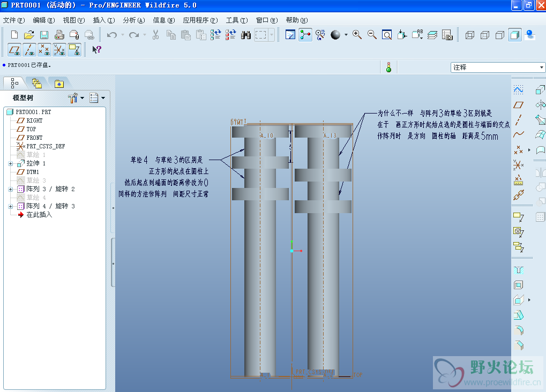Click the hole tool in right toolbar
The height and width of the screenshot is (392, 546).
click(x=518, y=270)
